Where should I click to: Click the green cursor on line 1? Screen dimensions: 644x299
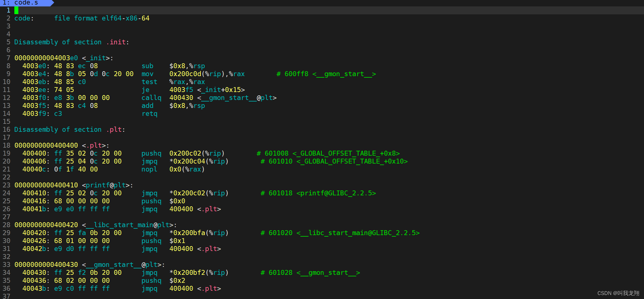coord(16,10)
